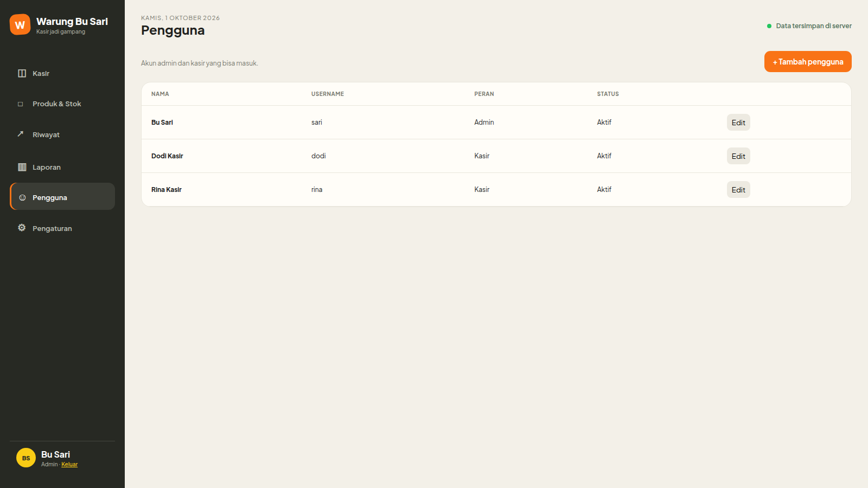
Task: Click Rina Kasir's Aktif status
Action: click(x=604, y=190)
